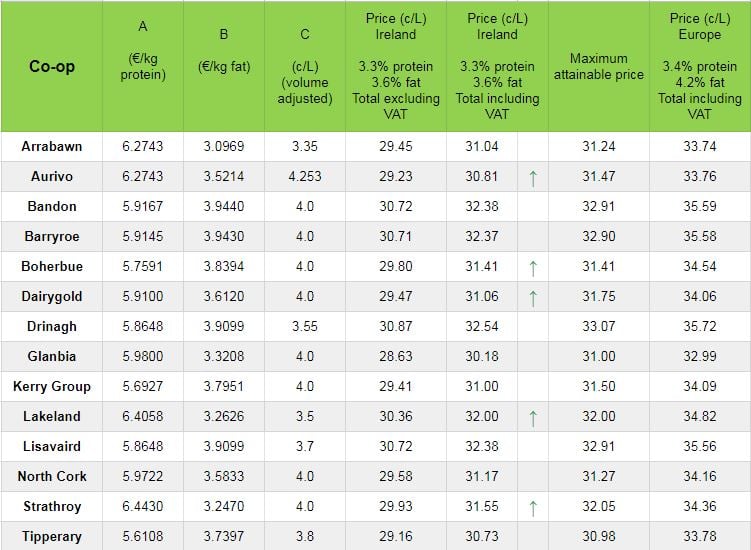
Task: Select Drinagh's maximum attainable price 33.07
Action: coord(598,327)
